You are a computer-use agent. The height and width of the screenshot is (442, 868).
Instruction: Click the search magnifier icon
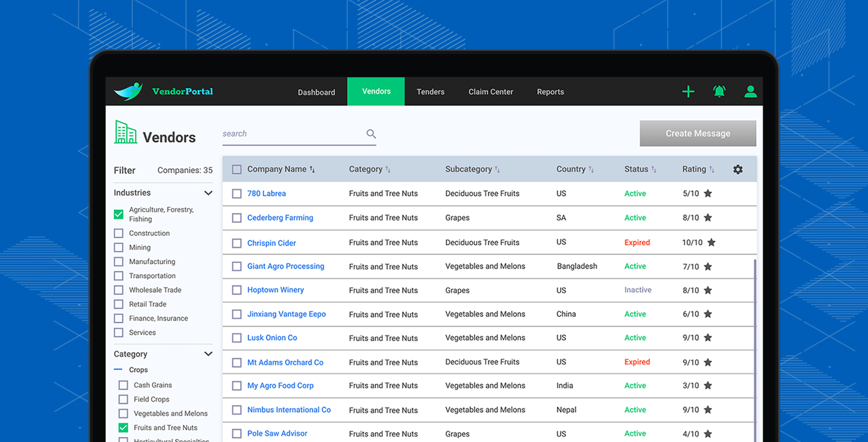[x=371, y=134]
